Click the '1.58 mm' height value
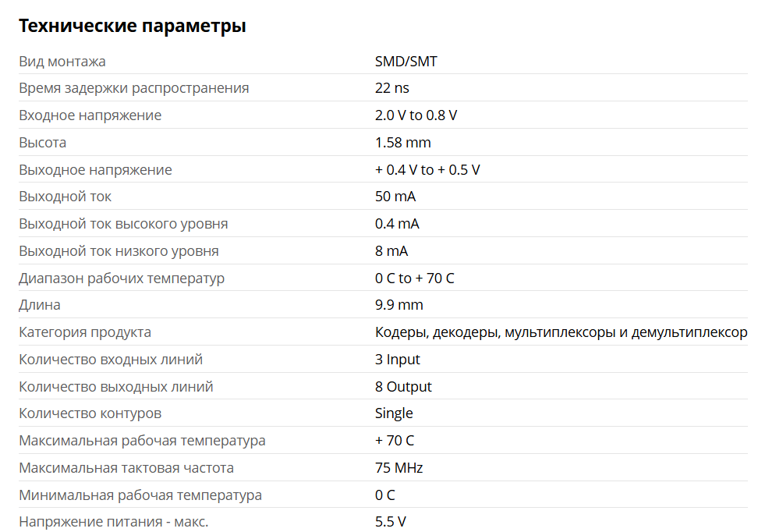 pyautogui.click(x=402, y=143)
